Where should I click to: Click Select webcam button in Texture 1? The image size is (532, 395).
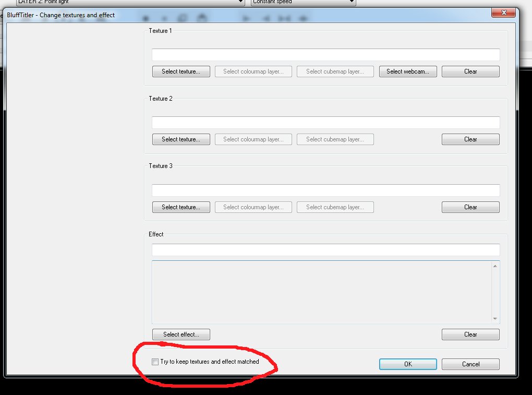(x=408, y=71)
